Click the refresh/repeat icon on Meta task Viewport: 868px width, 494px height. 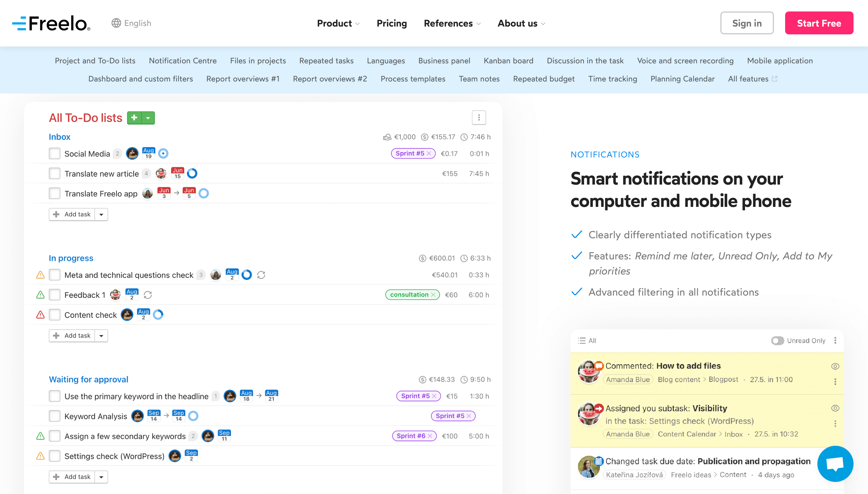coord(261,275)
